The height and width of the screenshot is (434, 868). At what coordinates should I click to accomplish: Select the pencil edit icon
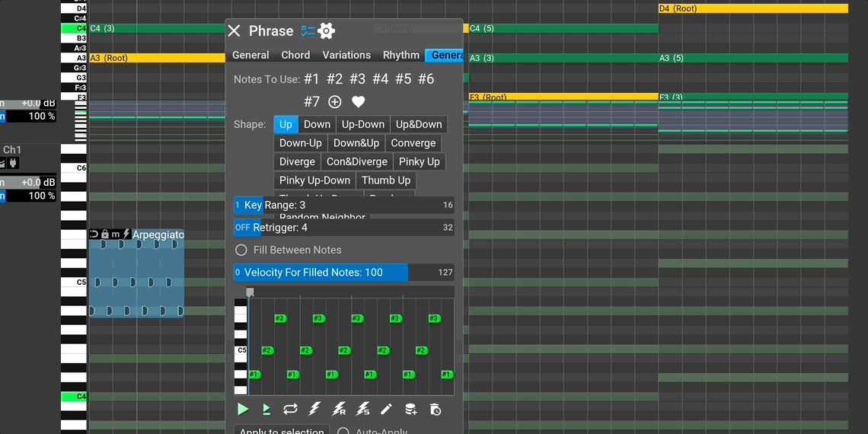pos(386,410)
